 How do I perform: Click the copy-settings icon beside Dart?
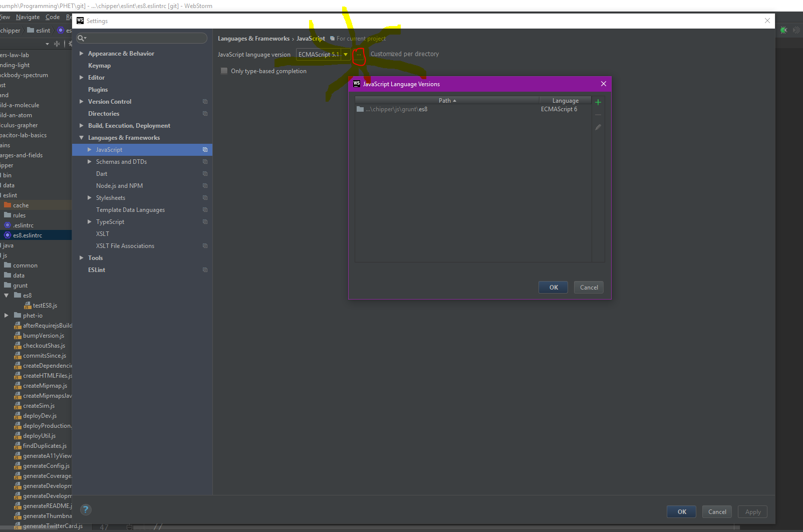point(205,173)
